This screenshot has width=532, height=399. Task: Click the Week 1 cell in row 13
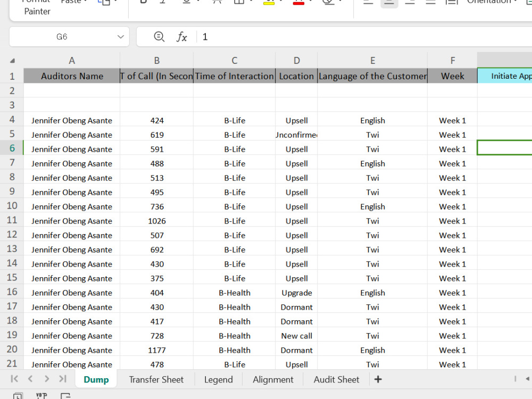[x=453, y=250]
